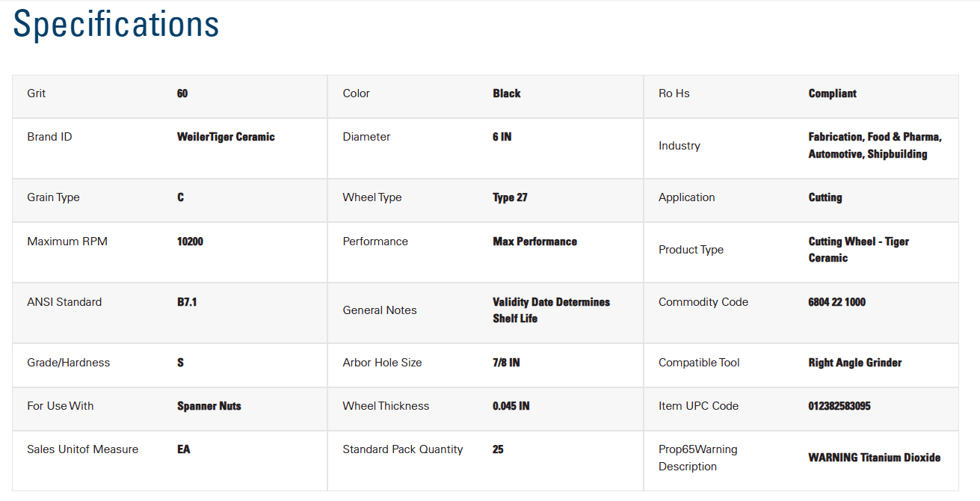Click the Commodity Code 6804 22 1000

(x=836, y=302)
